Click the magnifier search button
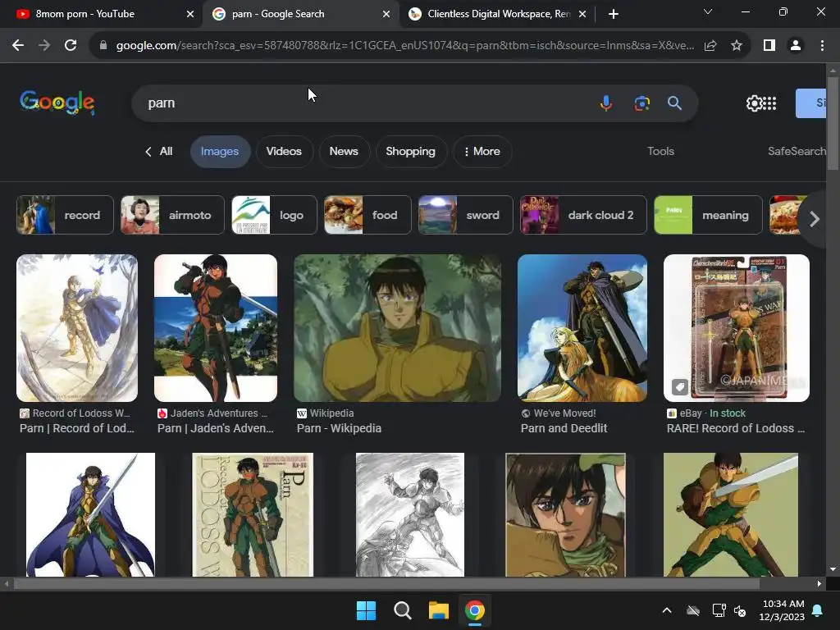840x630 pixels. (674, 103)
